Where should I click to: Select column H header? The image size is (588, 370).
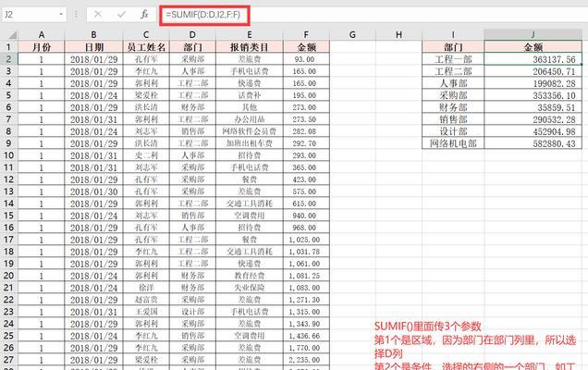point(398,35)
